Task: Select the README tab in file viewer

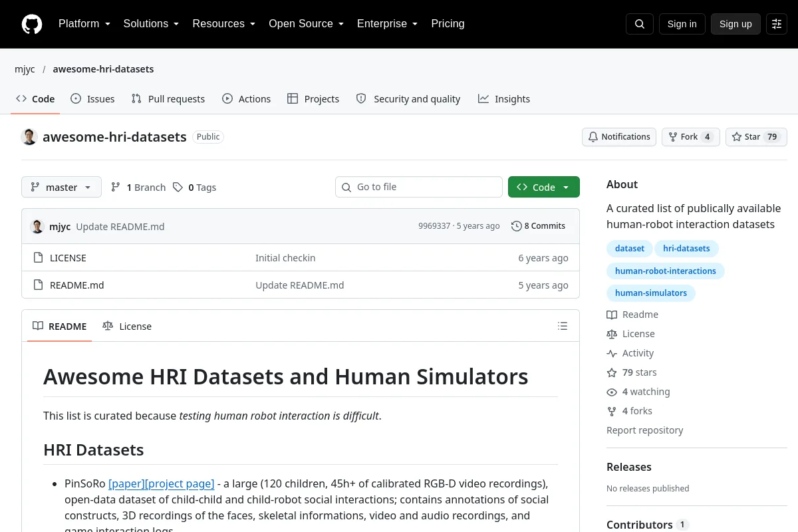Action: point(60,326)
